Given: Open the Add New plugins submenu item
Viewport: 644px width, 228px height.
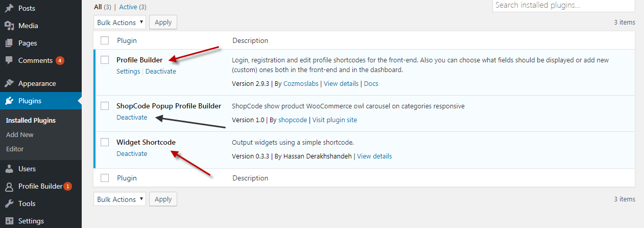Looking at the screenshot, I should (x=20, y=134).
